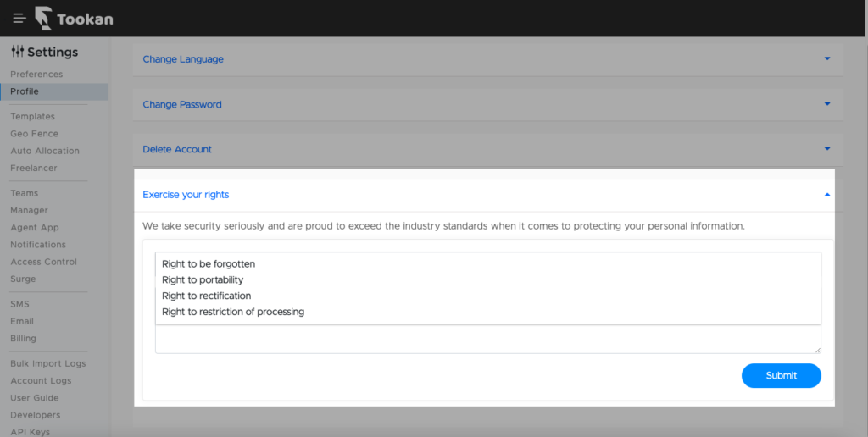Open the User Guide link
868x437 pixels.
click(34, 398)
